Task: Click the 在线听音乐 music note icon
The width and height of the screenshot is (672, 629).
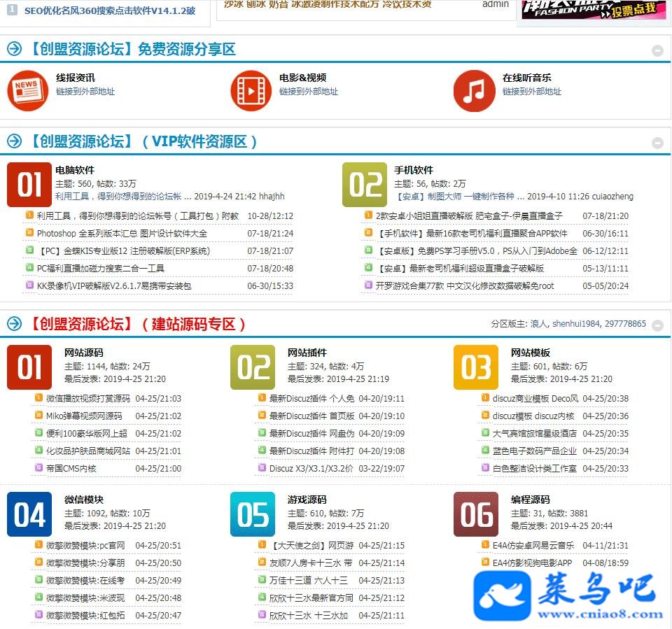Action: point(474,91)
